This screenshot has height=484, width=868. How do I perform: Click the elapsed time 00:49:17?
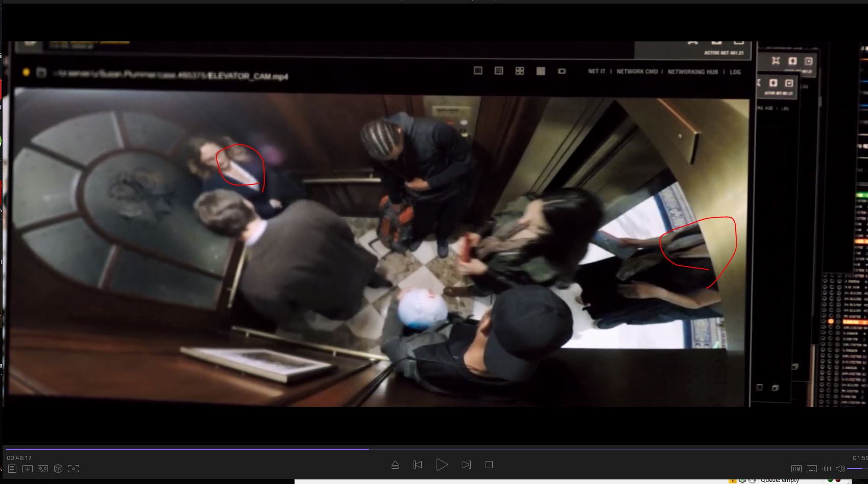19,458
